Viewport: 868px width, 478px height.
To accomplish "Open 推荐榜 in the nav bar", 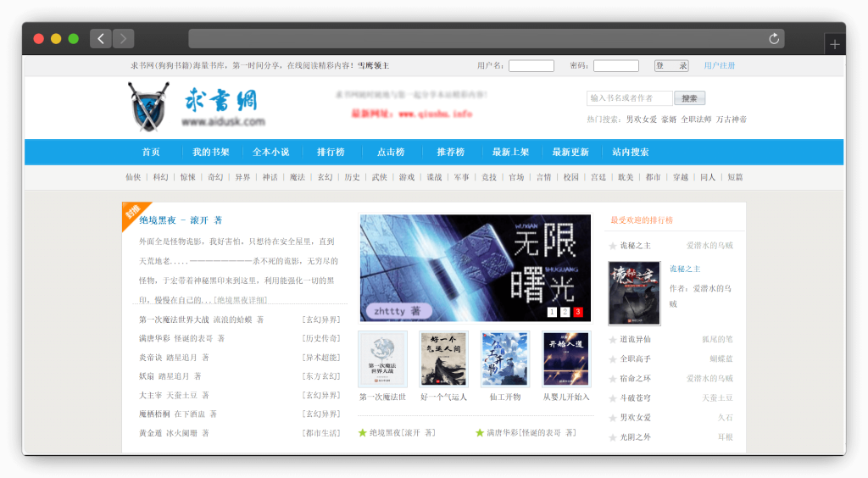I will [x=451, y=153].
